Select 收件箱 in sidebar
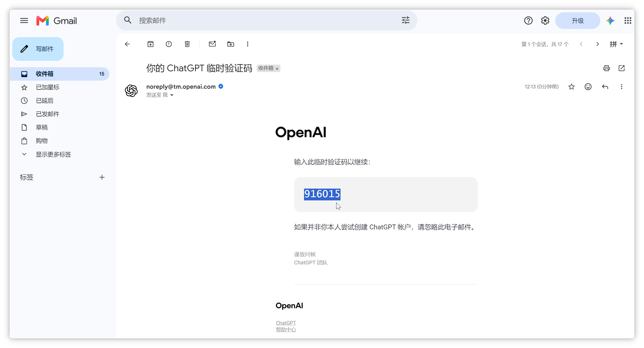 click(x=60, y=74)
